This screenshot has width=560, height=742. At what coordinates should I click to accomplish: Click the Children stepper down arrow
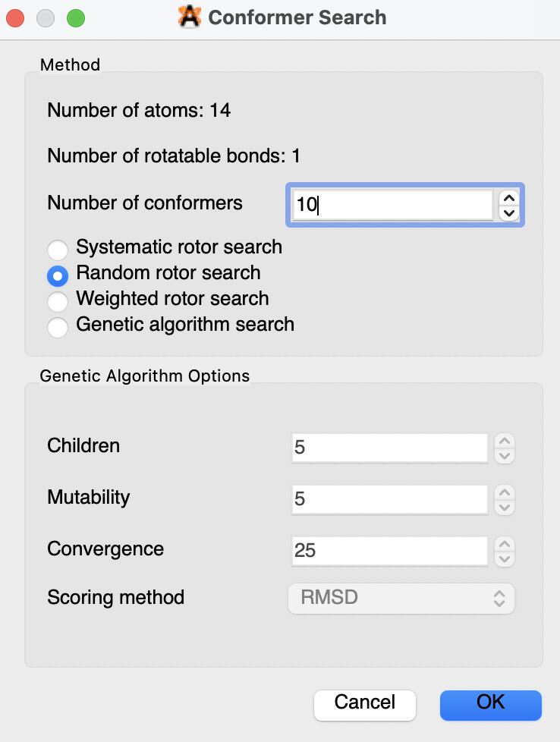(505, 455)
